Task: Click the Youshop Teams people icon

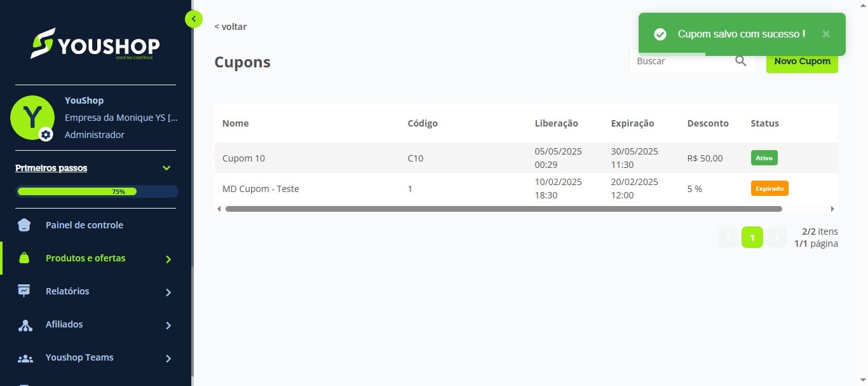Action: pyautogui.click(x=25, y=358)
